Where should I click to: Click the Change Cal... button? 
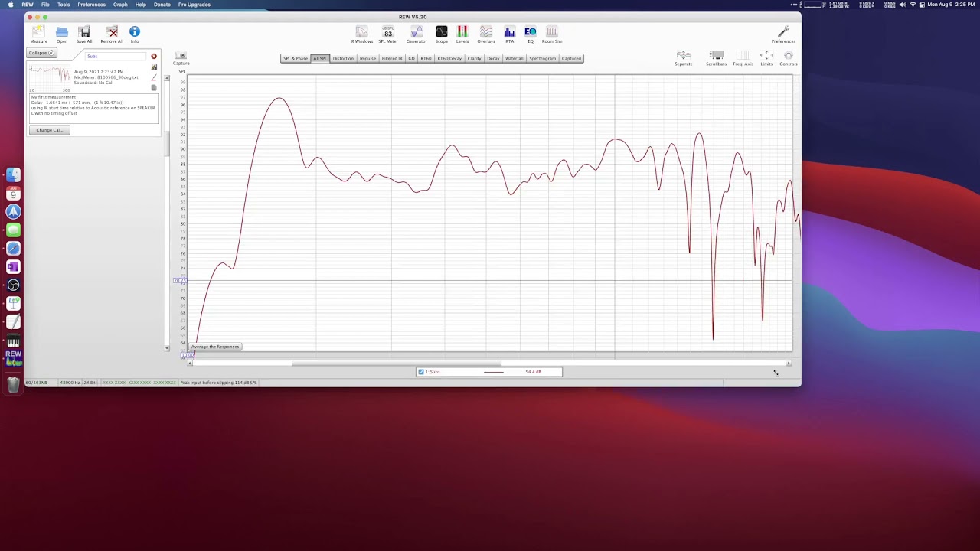point(50,130)
